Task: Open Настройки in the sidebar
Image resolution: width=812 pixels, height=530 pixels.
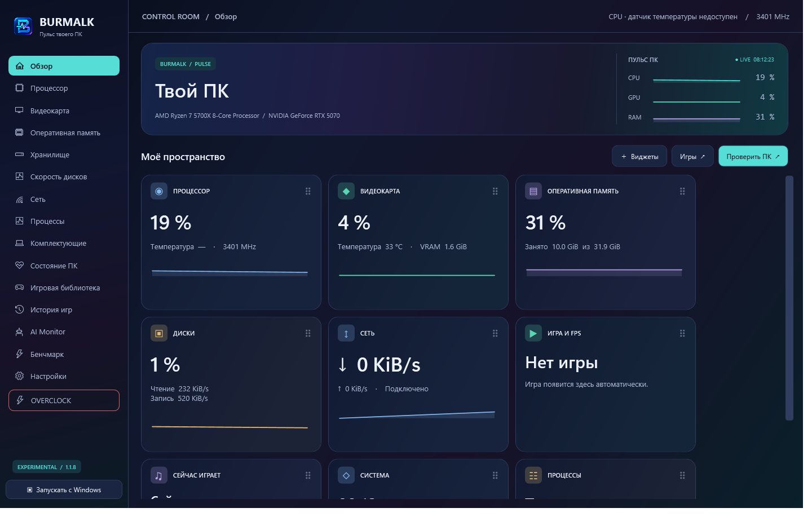Action: point(64,376)
